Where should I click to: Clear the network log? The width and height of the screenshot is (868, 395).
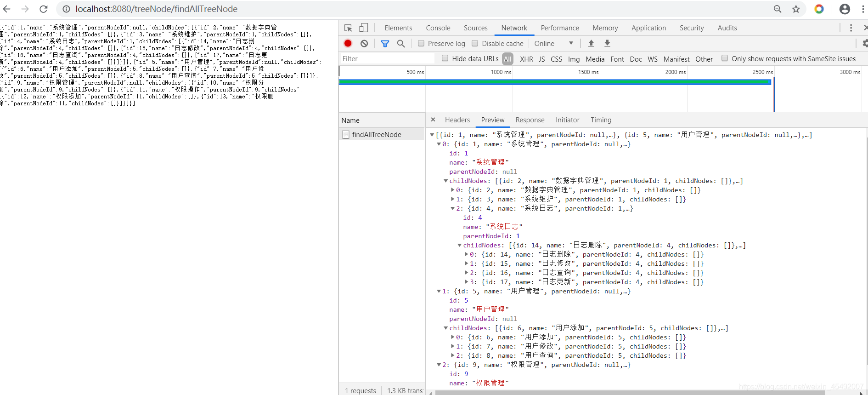364,43
